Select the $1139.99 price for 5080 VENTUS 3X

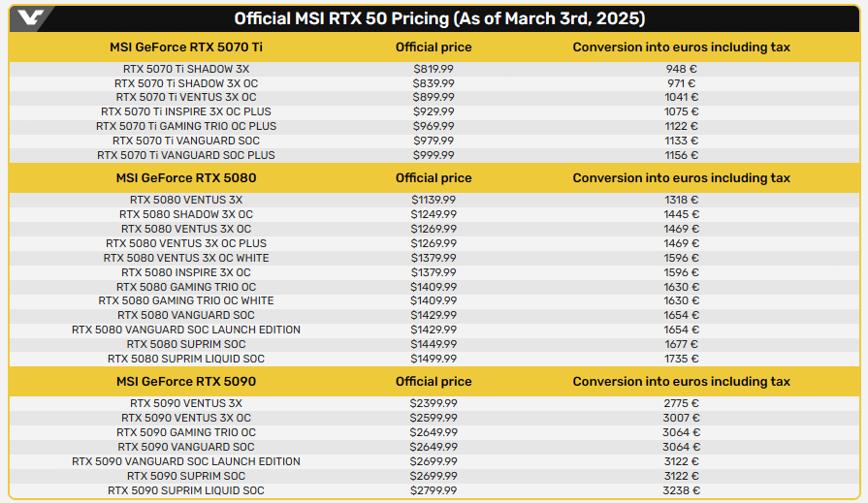click(x=434, y=200)
